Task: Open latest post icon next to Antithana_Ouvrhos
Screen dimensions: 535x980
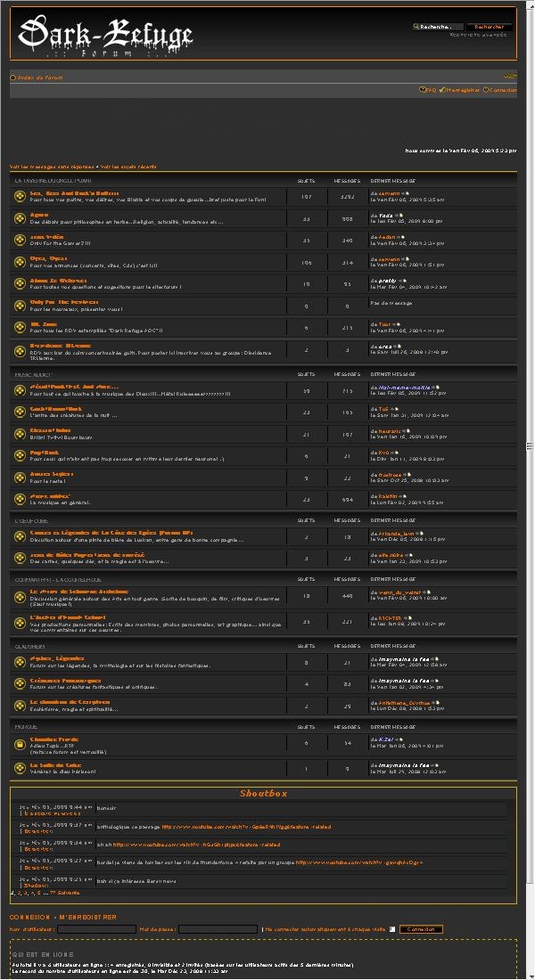Action: click(x=434, y=703)
